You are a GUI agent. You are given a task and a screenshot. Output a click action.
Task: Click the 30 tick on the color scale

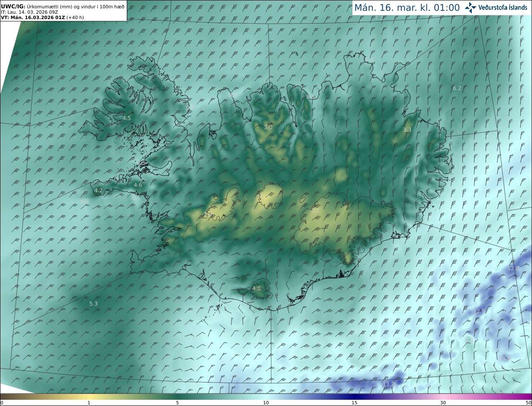(443, 403)
